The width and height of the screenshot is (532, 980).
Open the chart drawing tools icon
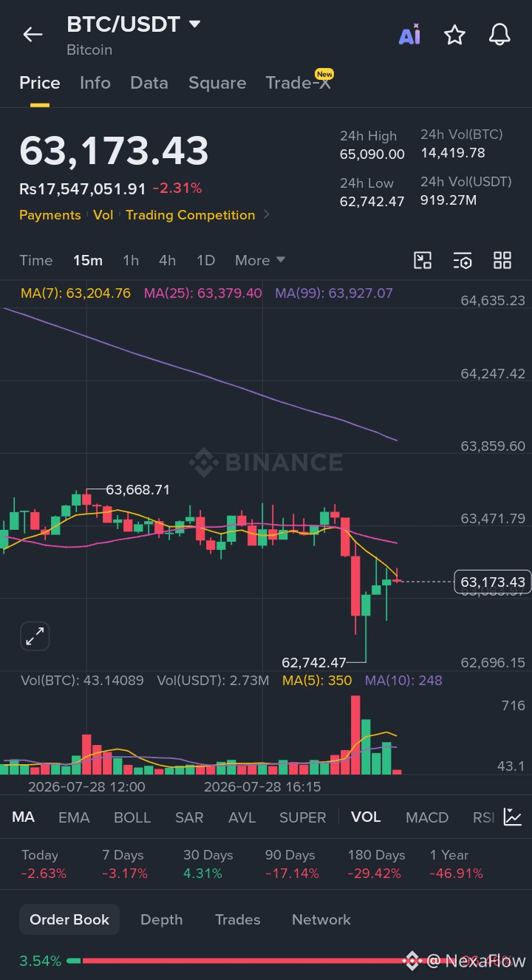click(423, 260)
